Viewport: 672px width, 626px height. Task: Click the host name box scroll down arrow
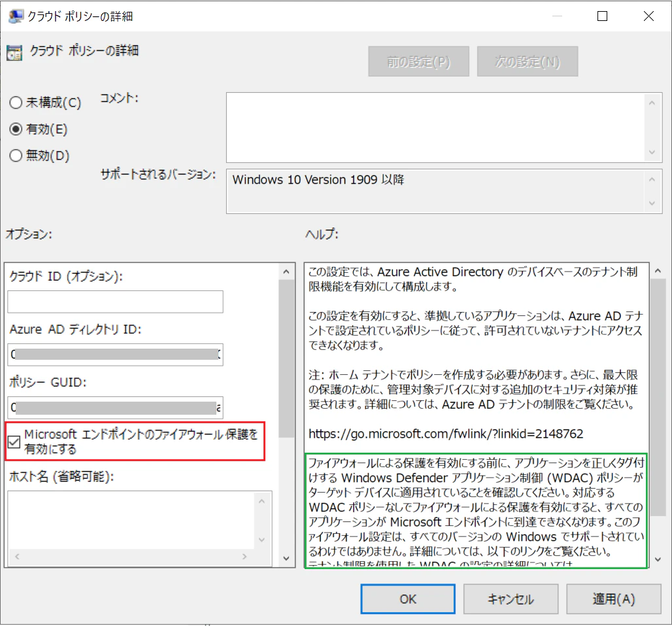pos(262,540)
